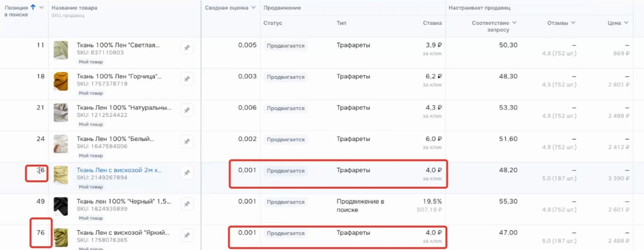Click the Продвигается status of position 11

pos(286,46)
